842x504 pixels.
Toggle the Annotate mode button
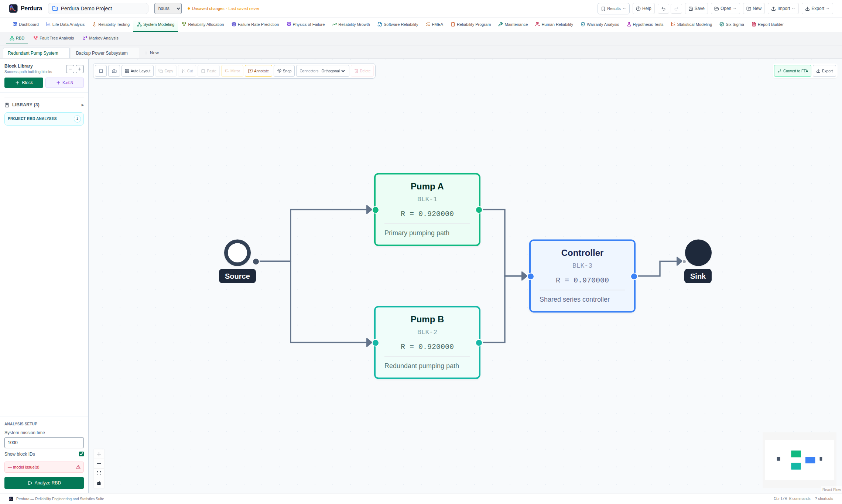point(259,71)
